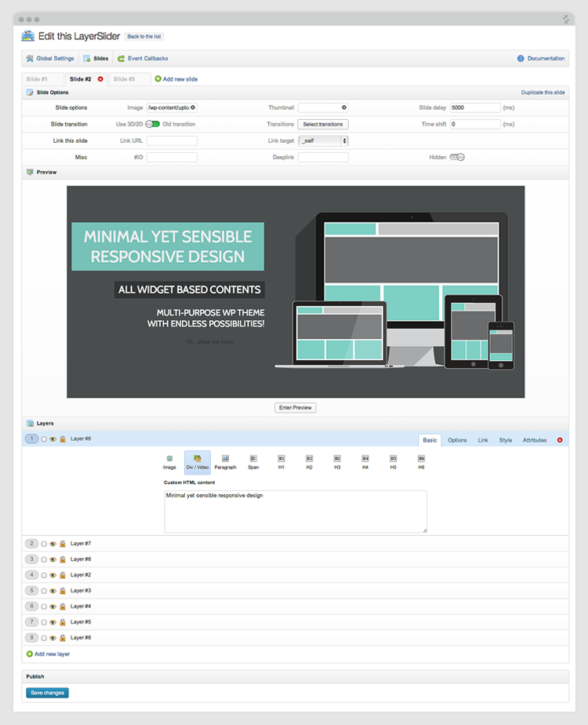Click the Enter Preview button
The image size is (588, 725).
[295, 408]
